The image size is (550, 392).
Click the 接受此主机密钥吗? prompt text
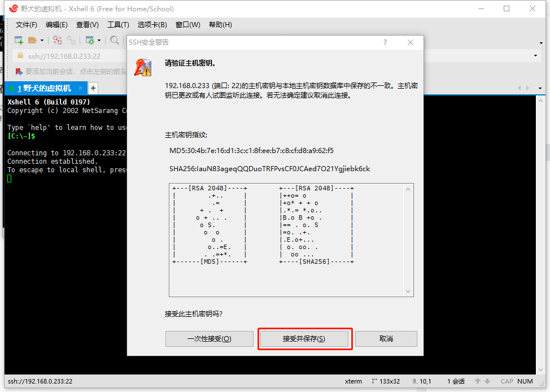click(194, 313)
